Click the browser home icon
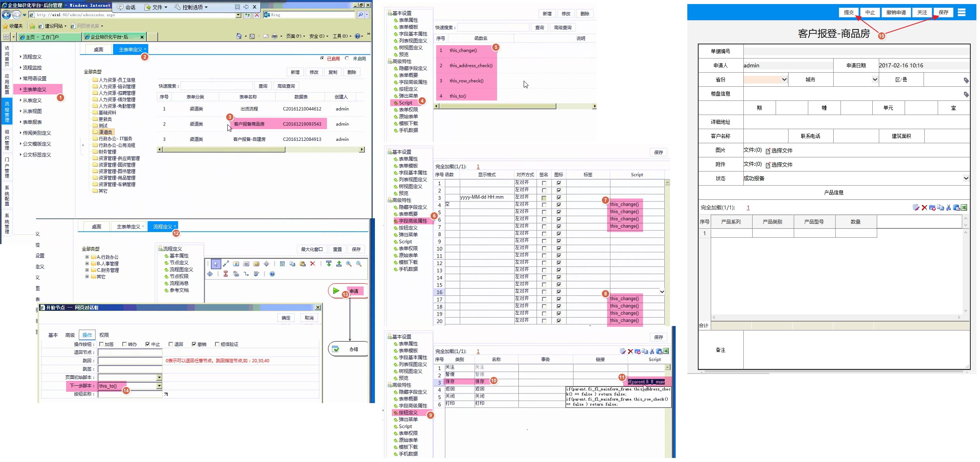The height and width of the screenshot is (462, 980). [x=239, y=36]
